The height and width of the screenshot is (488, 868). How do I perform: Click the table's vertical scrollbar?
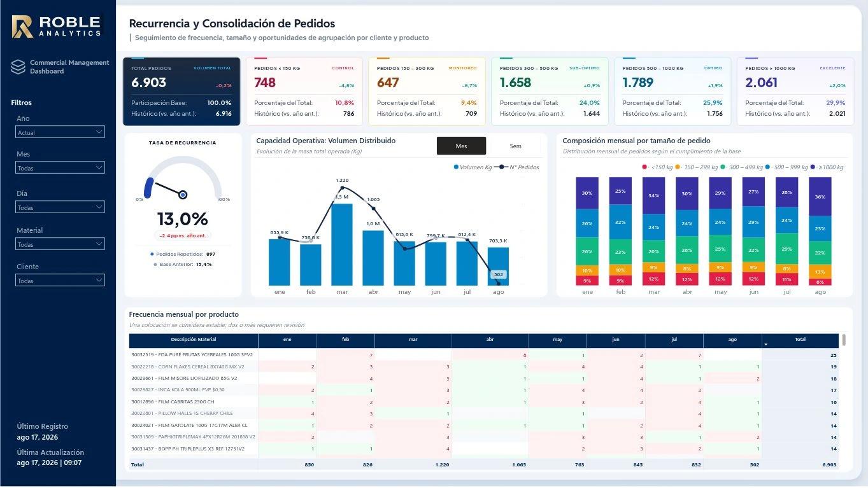[x=844, y=340]
